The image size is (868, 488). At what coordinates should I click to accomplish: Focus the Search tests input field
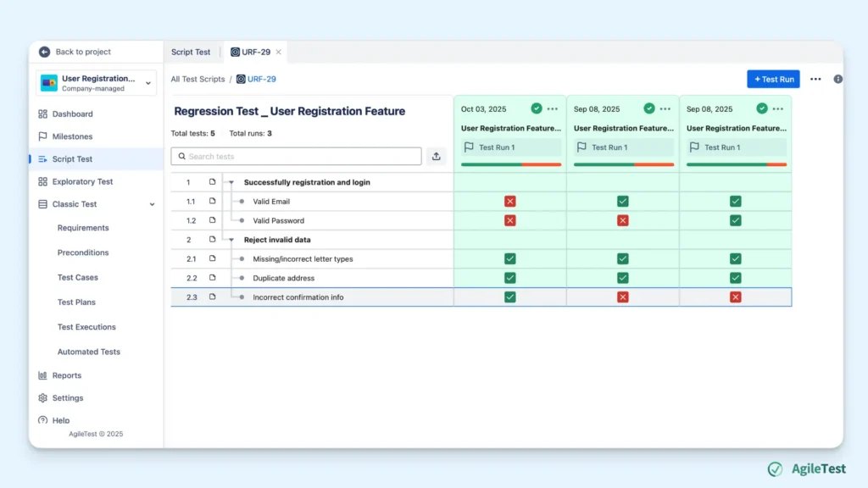tap(296, 157)
